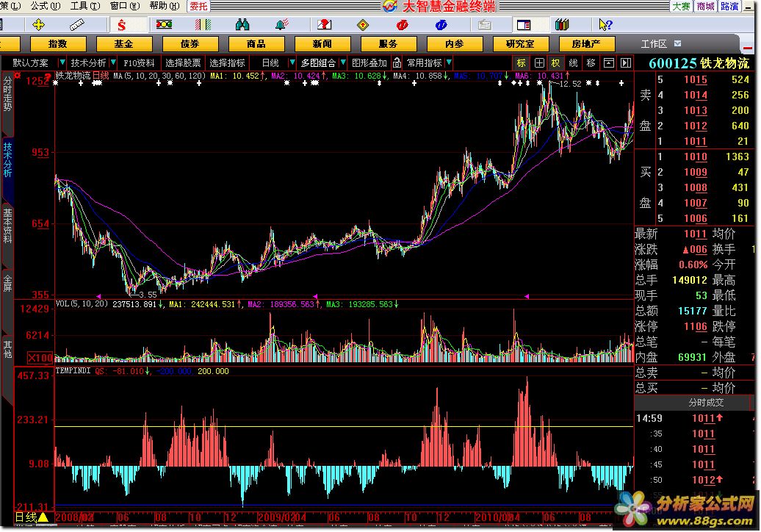Viewport: 761px width, 532px height.
Task: Open the 房地产 category button
Action: coord(586,43)
